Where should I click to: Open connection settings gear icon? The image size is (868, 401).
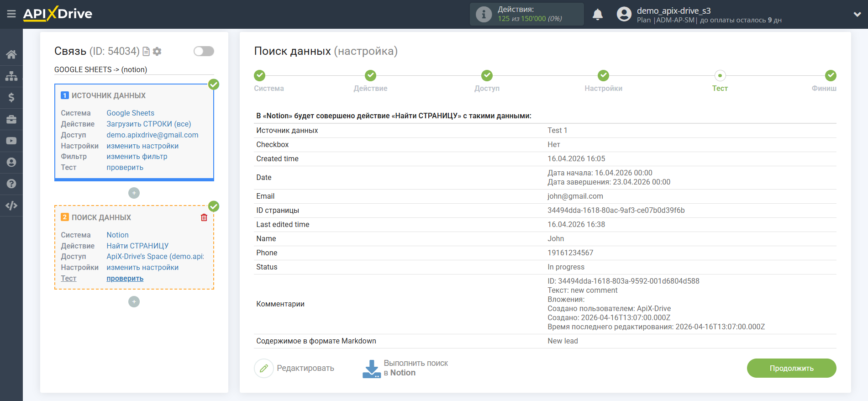click(x=157, y=52)
